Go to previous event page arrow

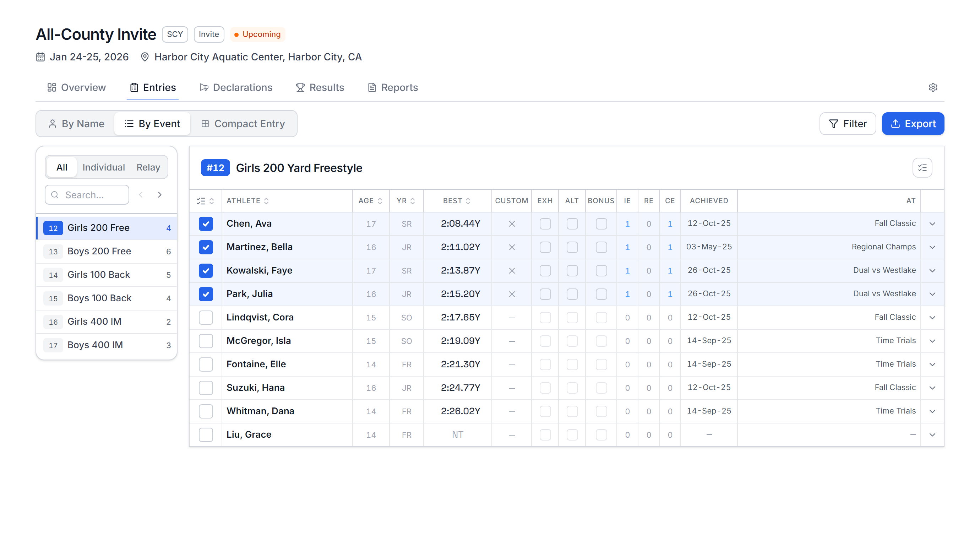coord(141,195)
